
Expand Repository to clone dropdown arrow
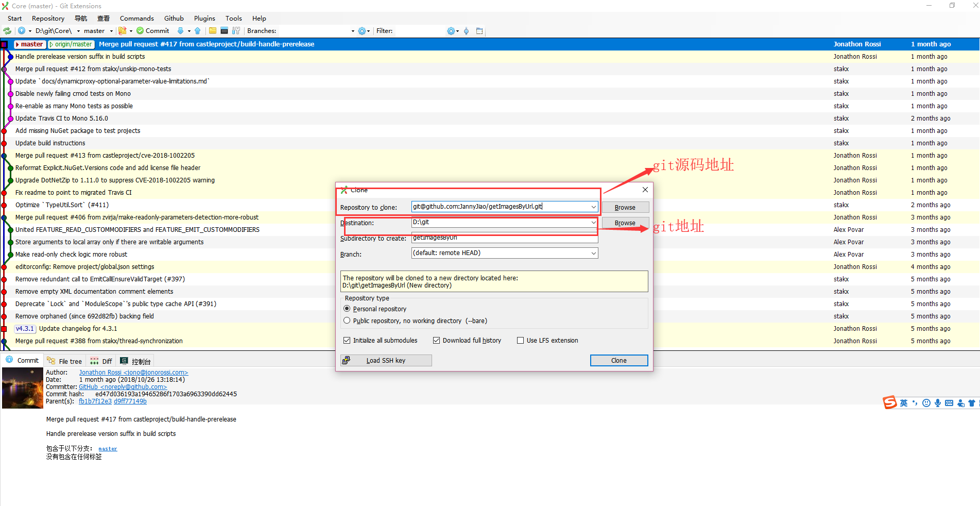(x=593, y=207)
